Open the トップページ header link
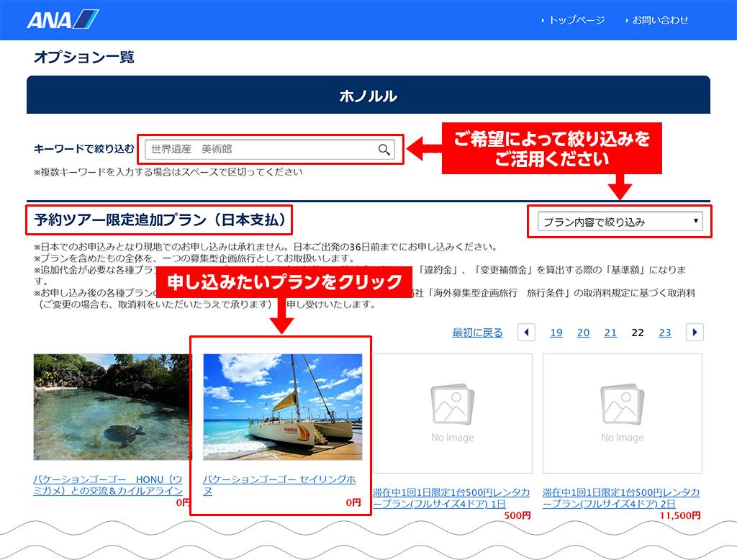The image size is (737, 560). [x=576, y=20]
